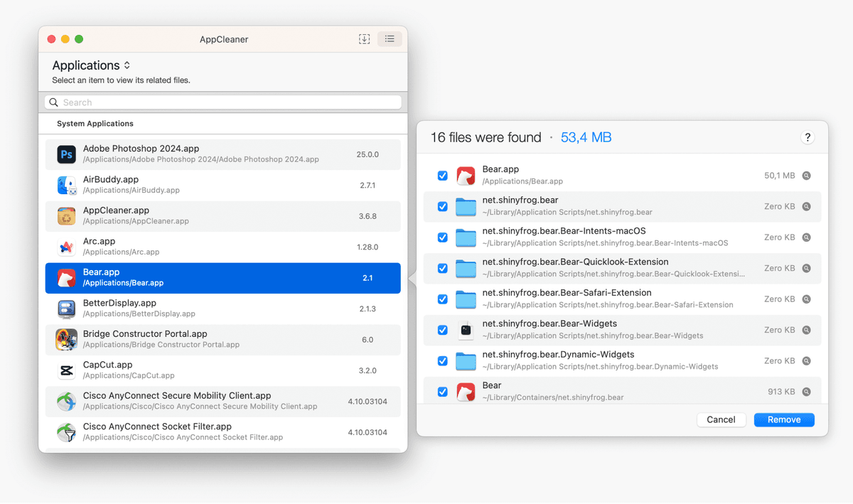Click the Bear container icon in Library/Containers row
The height and width of the screenshot is (504, 853).
[466, 392]
